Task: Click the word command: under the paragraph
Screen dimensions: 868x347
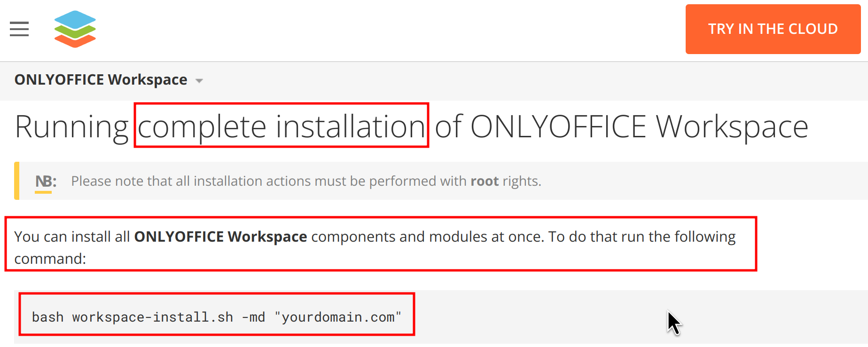Action: (50, 259)
